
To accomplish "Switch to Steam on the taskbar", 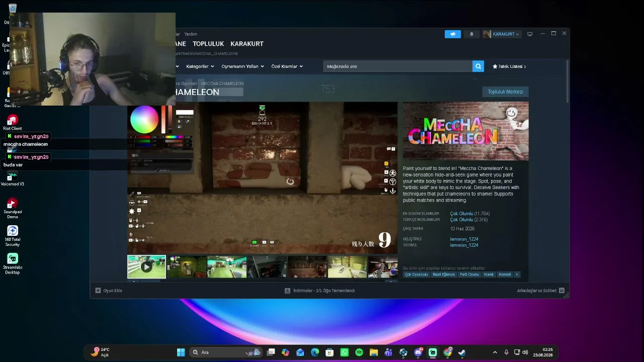I will click(462, 352).
